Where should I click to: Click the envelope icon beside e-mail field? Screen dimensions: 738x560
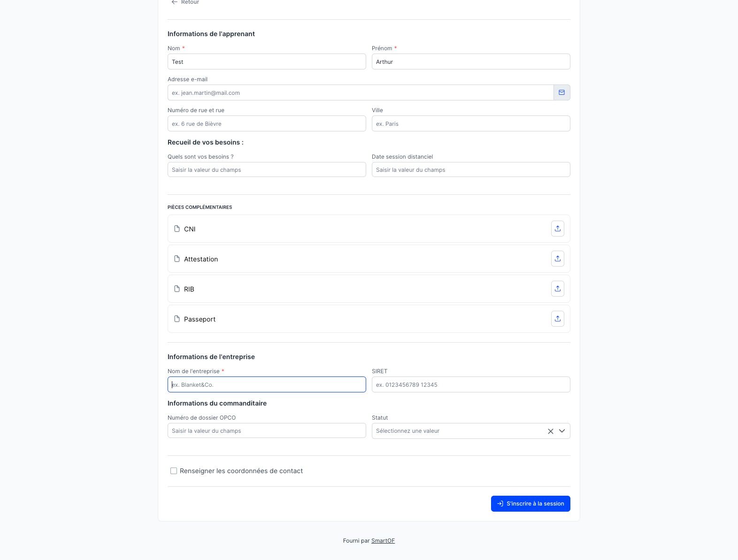561,92
